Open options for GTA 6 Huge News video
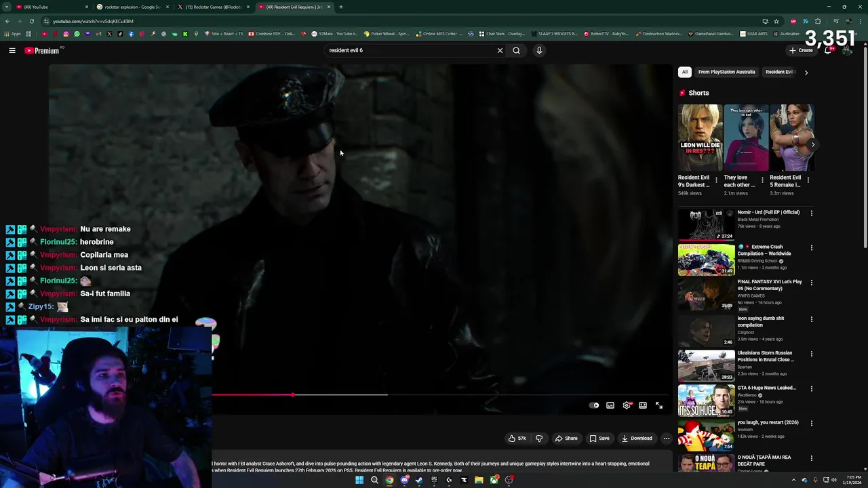 (811, 388)
